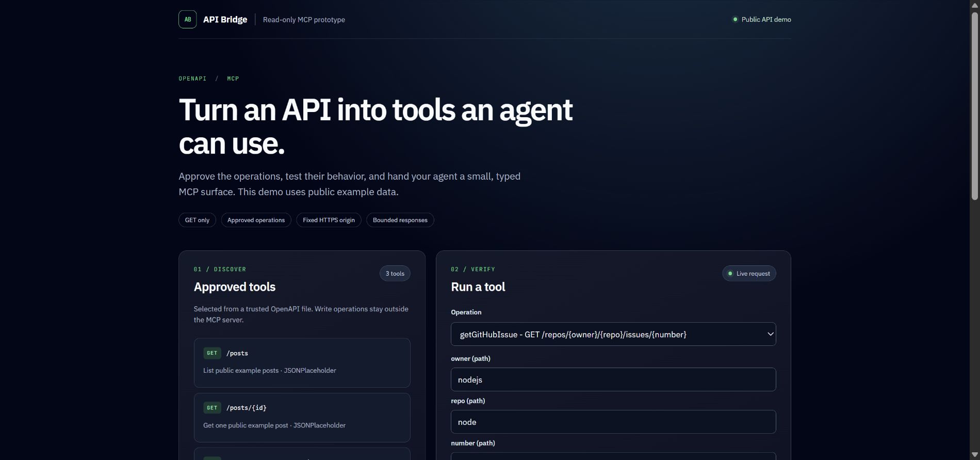Click the 'Read-only MCP prototype' text
Image resolution: width=980 pixels, height=460 pixels.
tap(304, 20)
